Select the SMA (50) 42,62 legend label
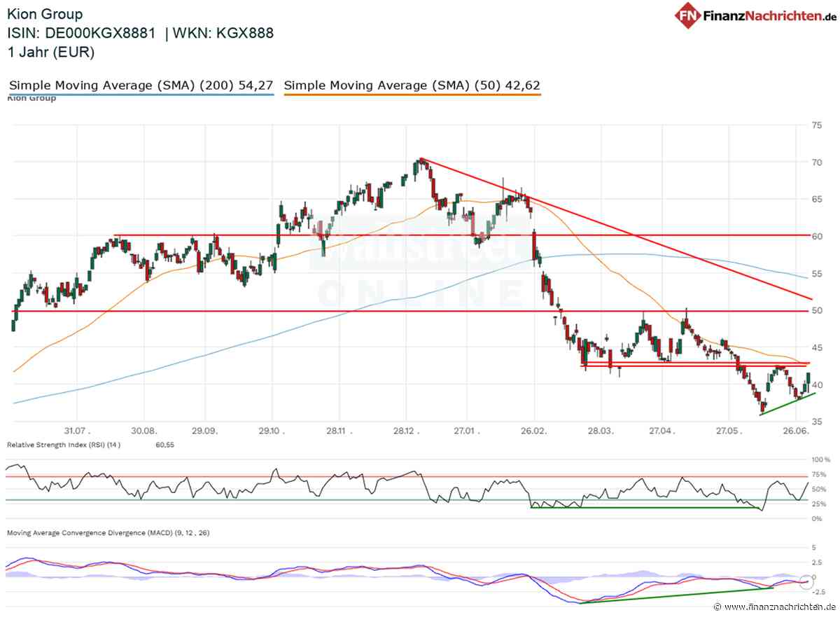This screenshot has width=840, height=617. click(412, 85)
